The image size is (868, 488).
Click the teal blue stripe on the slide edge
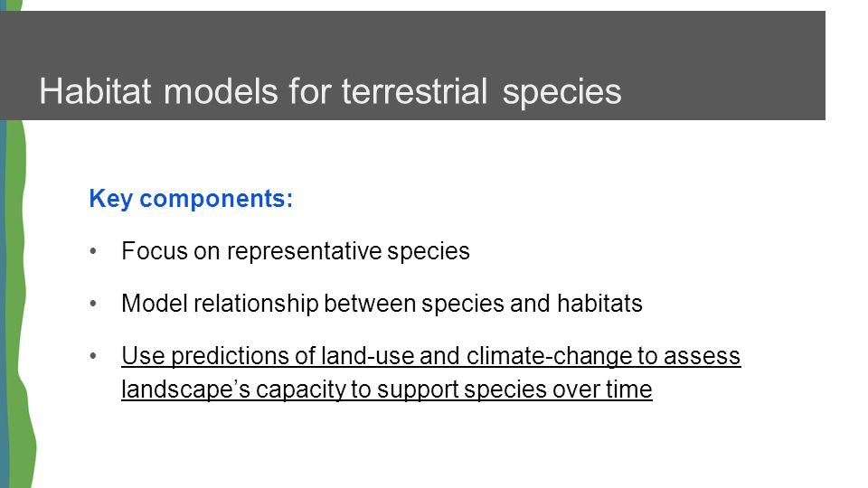pos(4,305)
